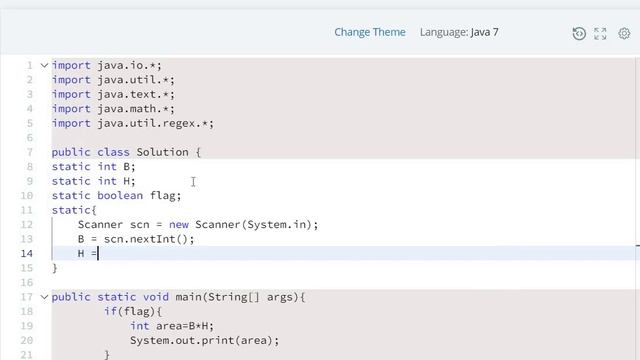This screenshot has height=360, width=640.
Task: Click 'System.out.print(area);' line
Action: click(204, 340)
